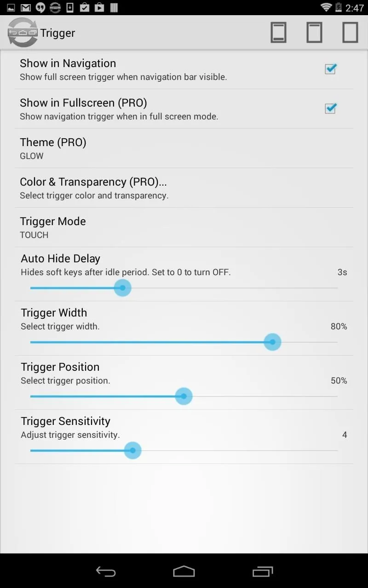Screen dimensions: 368x588
Task: Tap the Wi-Fi status icon
Action: pos(326,7)
